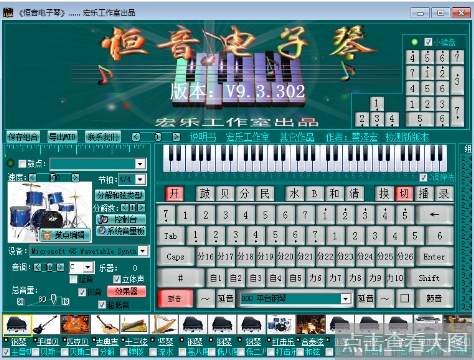The height and width of the screenshot is (360, 474).
Task: Open the 设备 Microsoft GS Wavetable Synth dropdown
Action: [143, 251]
